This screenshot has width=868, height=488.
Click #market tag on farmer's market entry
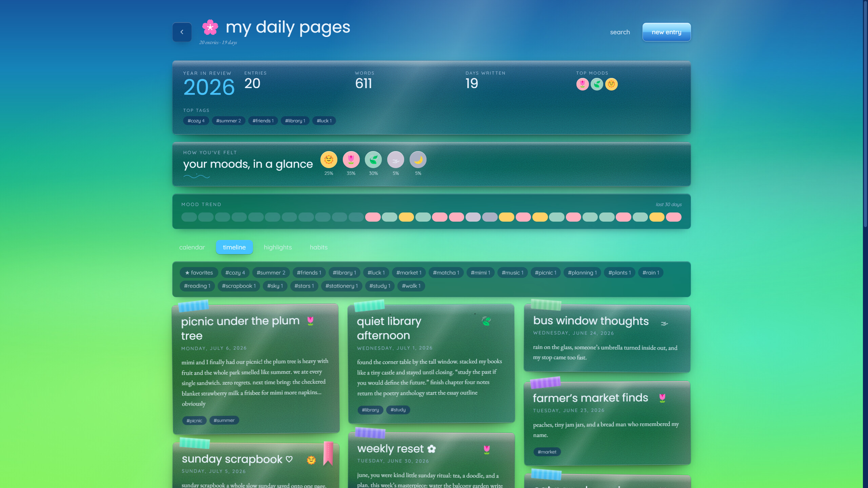(x=547, y=452)
